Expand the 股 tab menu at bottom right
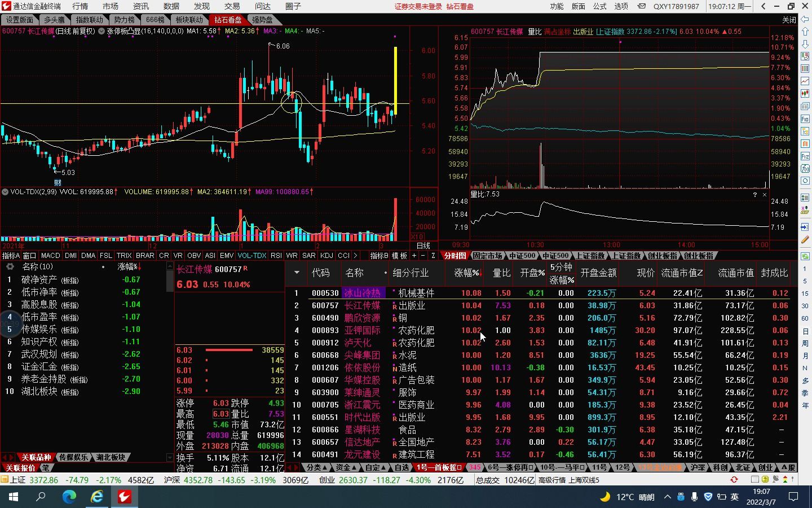This screenshot has height=508, width=812. [788, 467]
